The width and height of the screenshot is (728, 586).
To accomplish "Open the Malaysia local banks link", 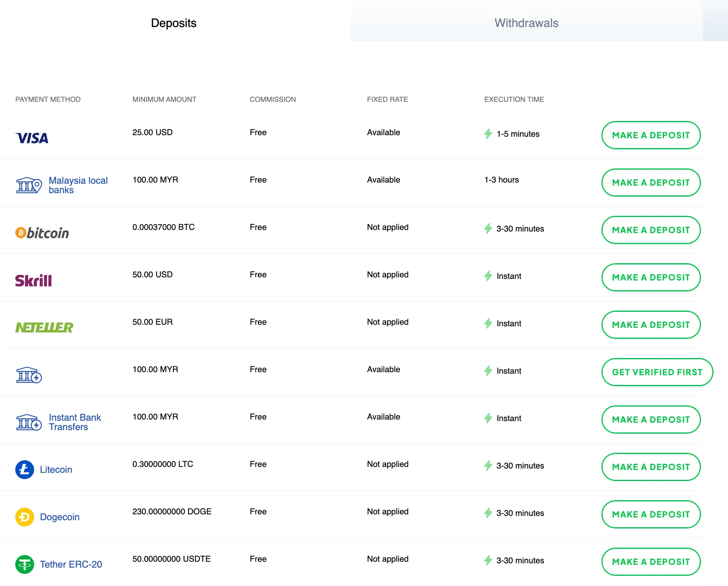I will pos(78,185).
